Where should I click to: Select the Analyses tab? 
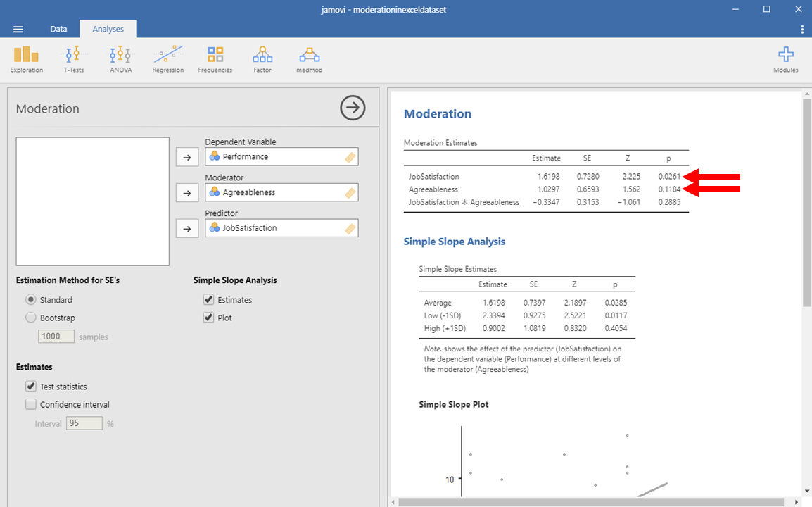tap(108, 29)
